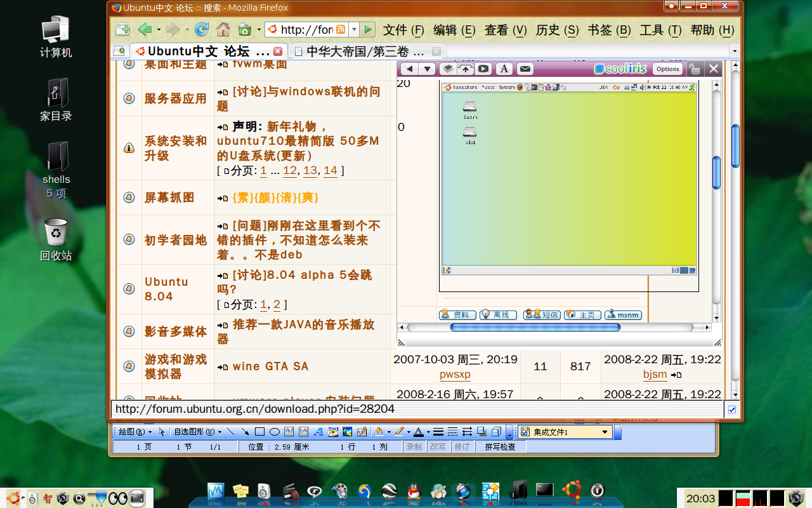Screen dimensions: 812x508
Task: Click msnm button in preview
Action: 624,314
